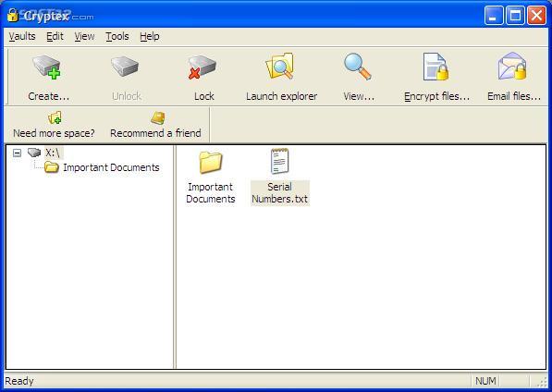Click the Ready status bar text
This screenshot has width=552, height=392.
click(19, 381)
